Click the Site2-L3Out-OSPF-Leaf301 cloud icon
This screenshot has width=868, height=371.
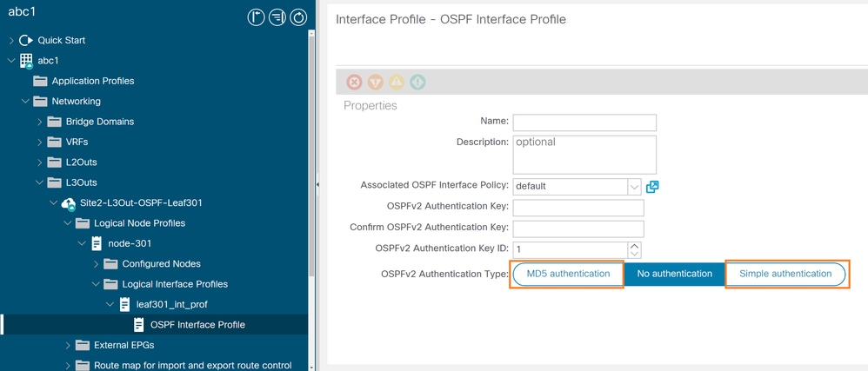69,203
